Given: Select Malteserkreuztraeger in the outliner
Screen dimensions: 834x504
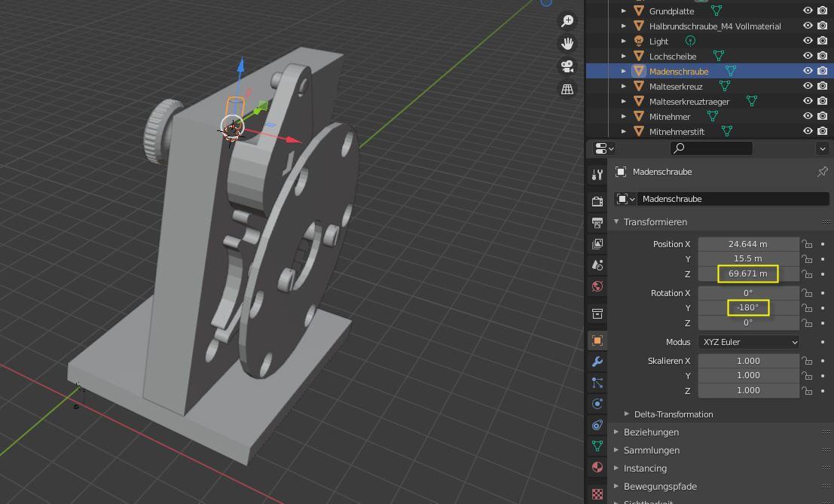Looking at the screenshot, I should [689, 101].
